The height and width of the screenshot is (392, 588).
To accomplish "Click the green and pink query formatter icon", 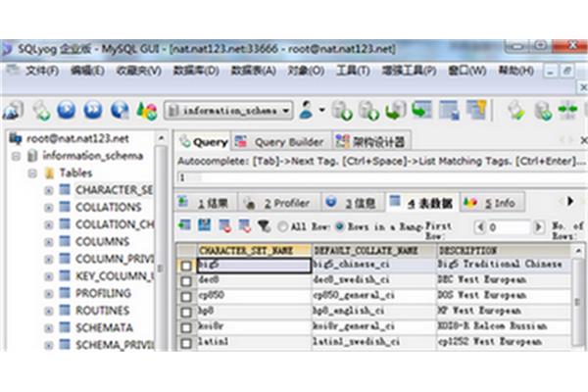I will pyautogui.click(x=147, y=111).
